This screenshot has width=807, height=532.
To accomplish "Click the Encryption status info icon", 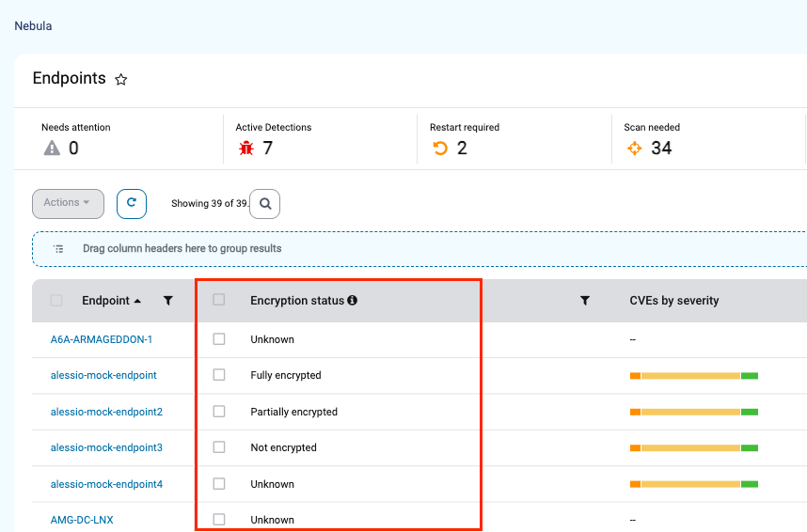I will click(352, 300).
